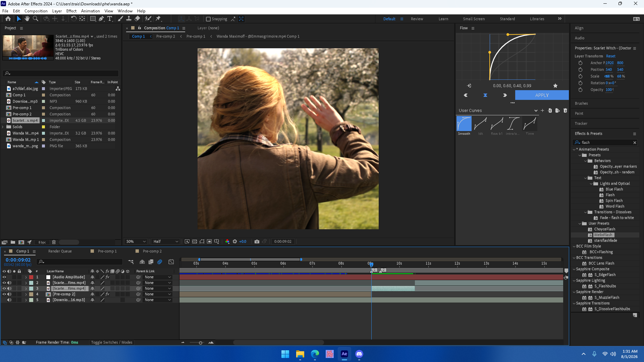Viewport: 644px width, 362px height.
Task: Enable the Snapping checkbox
Action: pyautogui.click(x=208, y=19)
